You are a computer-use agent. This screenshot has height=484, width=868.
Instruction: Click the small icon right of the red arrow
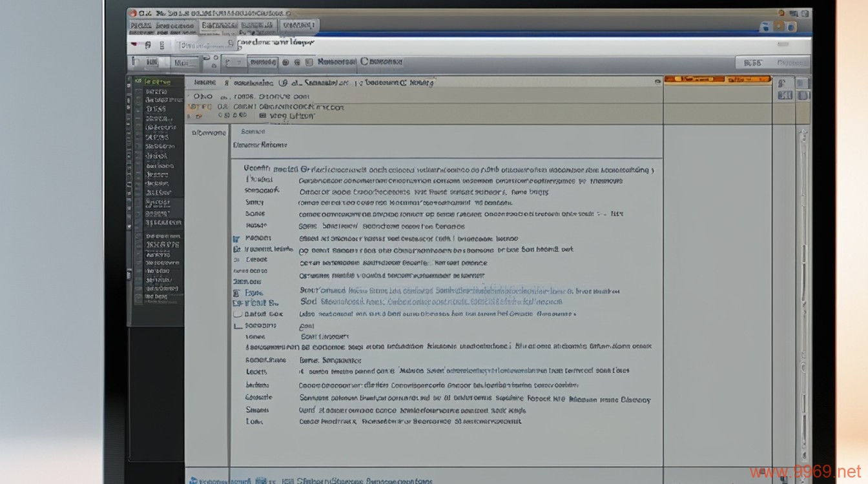pyautogui.click(x=148, y=45)
